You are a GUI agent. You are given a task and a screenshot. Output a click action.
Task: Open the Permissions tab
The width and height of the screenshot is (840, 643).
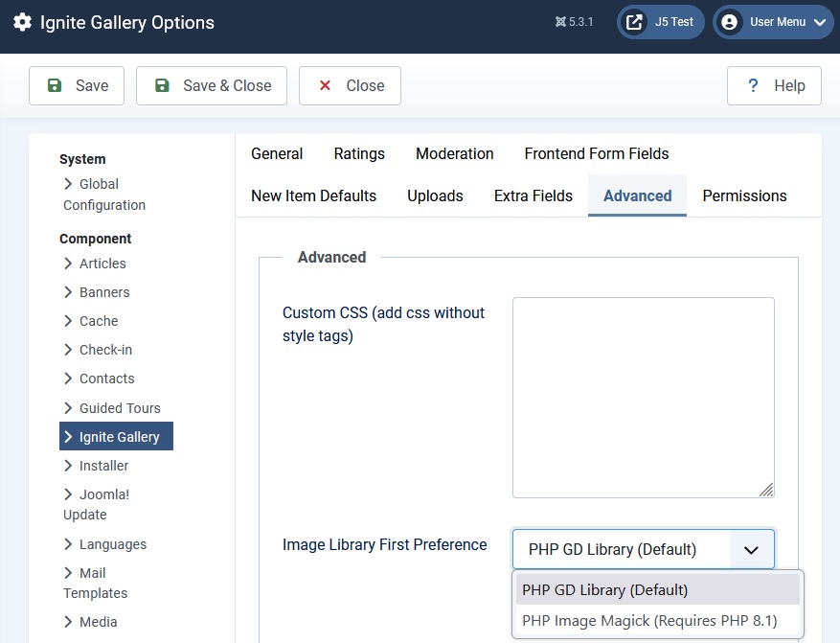tap(744, 196)
